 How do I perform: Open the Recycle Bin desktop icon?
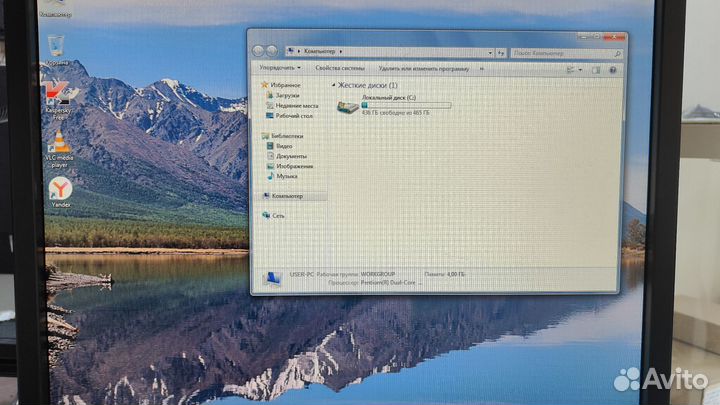point(57,44)
